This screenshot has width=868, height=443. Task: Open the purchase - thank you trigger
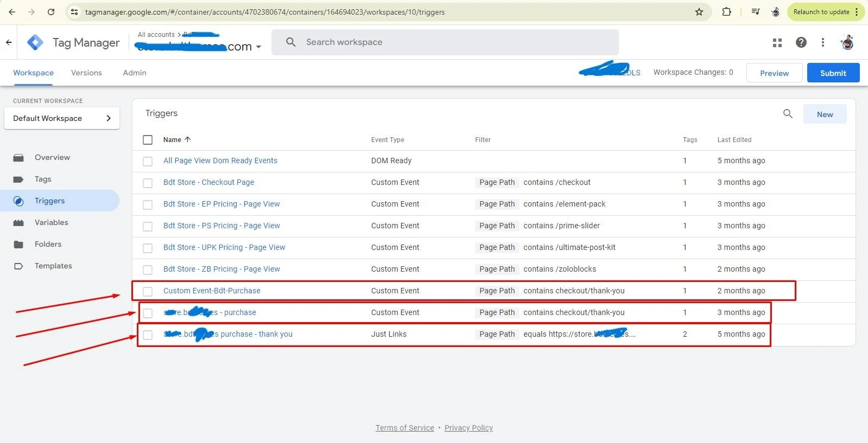[x=228, y=334]
